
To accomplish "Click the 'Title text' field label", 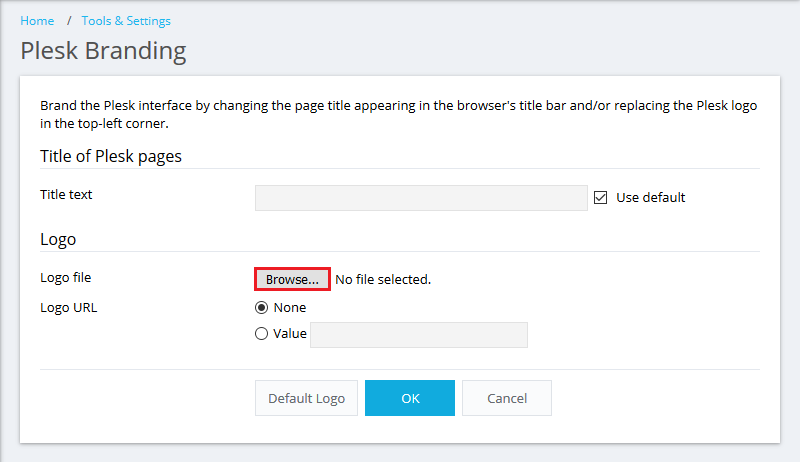I will [66, 195].
